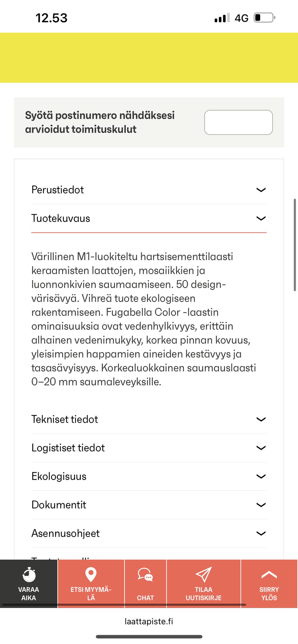Expand the Perustiedot section chevron
The width and height of the screenshot is (298, 644).
(261, 190)
